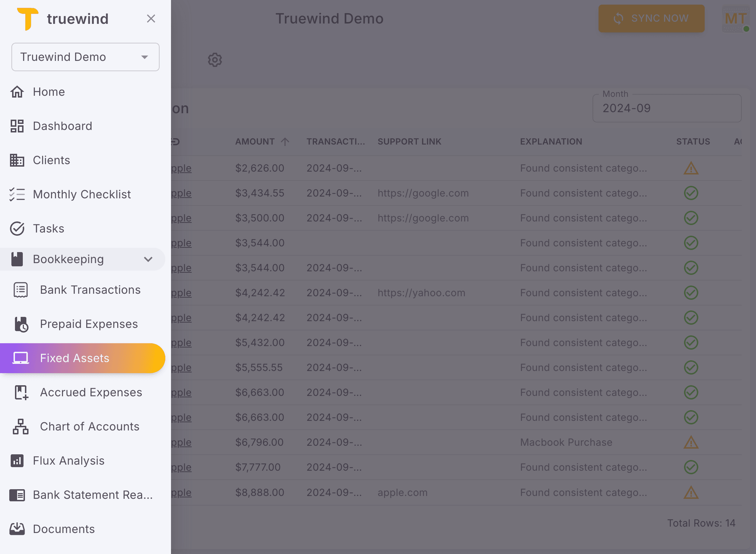
Task: Toggle the Amount column sort arrow
Action: 284,141
